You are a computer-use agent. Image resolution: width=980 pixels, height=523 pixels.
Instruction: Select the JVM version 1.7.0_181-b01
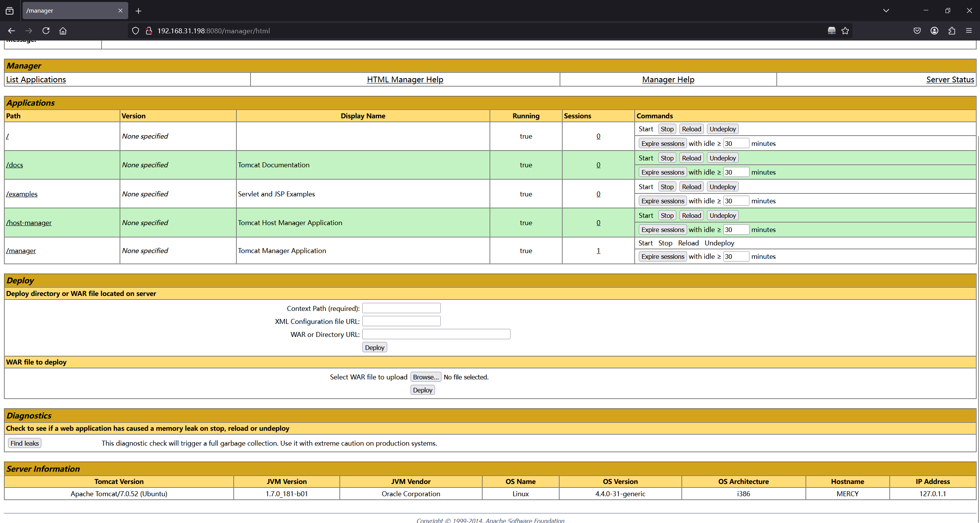coord(286,494)
